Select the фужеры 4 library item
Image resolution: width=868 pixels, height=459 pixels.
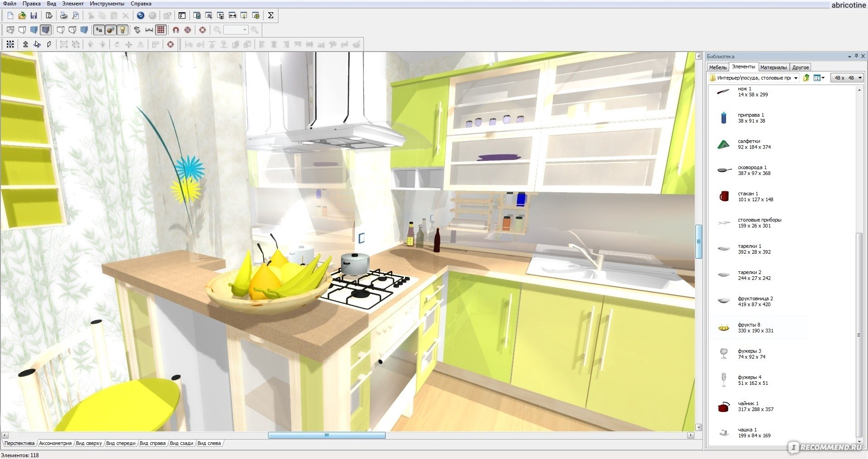(758, 380)
